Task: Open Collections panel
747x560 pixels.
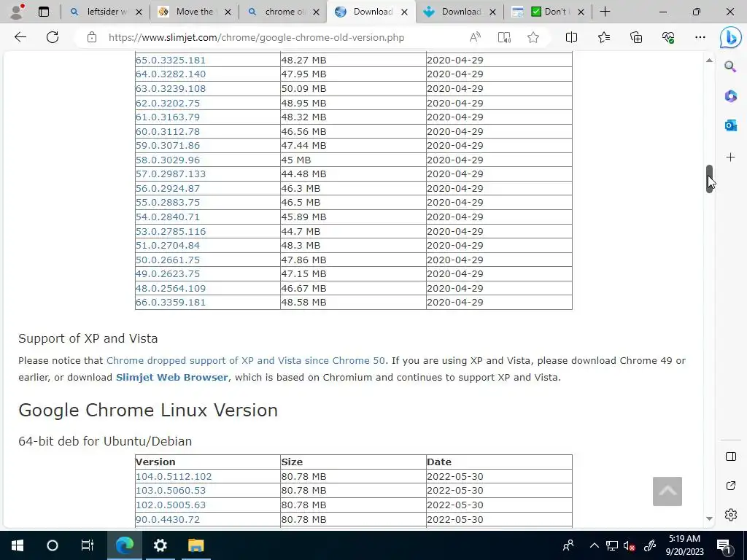Action: click(636, 37)
